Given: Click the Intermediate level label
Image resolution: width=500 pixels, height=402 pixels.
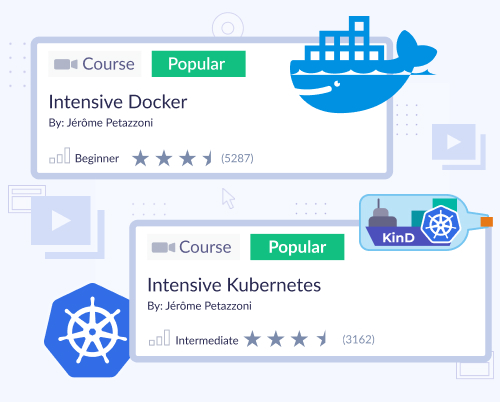Looking at the screenshot, I should pyautogui.click(x=207, y=340).
